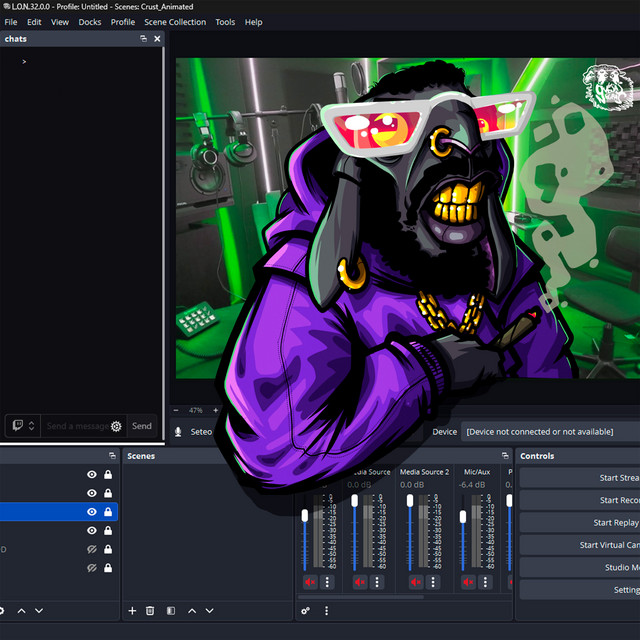Open advanced audio properties gears
This screenshot has height=640, width=640.
coord(305,611)
